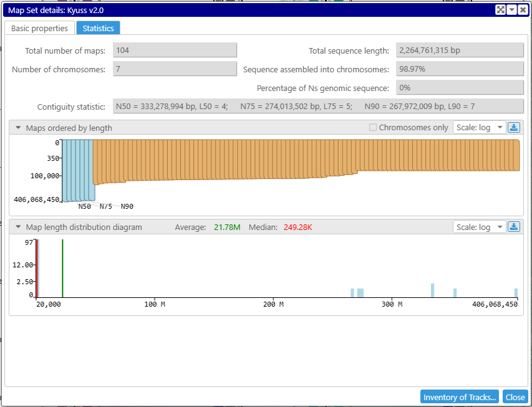Open the Inventory of Tracks dialog
The width and height of the screenshot is (532, 407).
coord(460,397)
